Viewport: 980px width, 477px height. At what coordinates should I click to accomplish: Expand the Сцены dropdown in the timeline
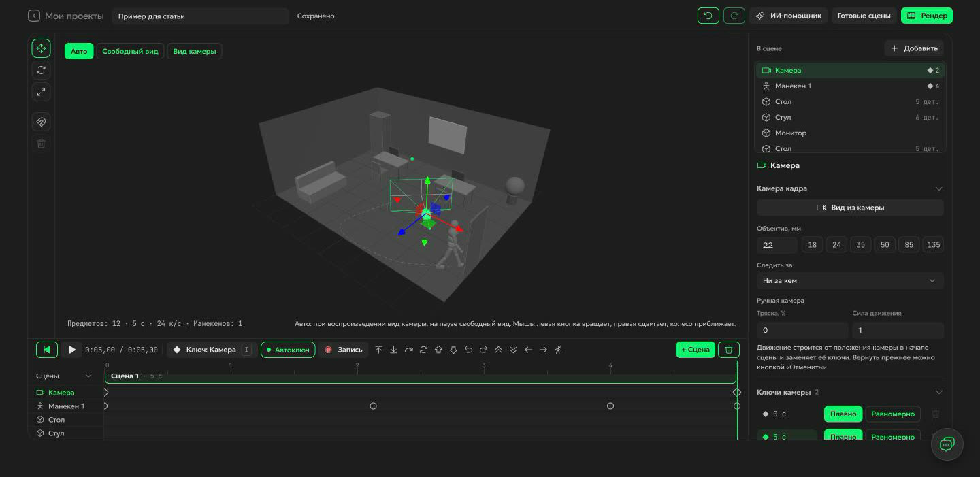coord(88,376)
